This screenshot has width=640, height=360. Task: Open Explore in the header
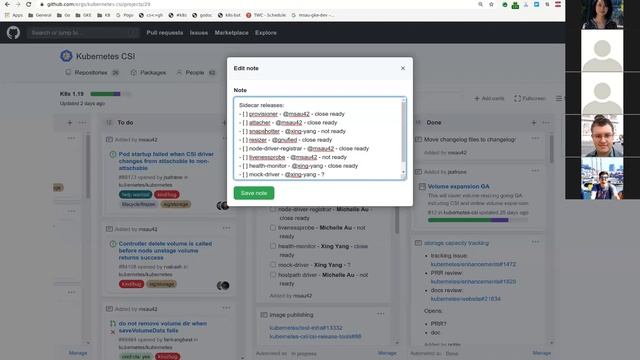tap(266, 33)
